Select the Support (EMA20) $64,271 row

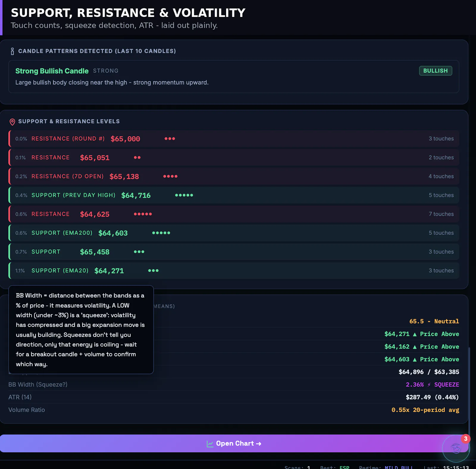(x=234, y=270)
